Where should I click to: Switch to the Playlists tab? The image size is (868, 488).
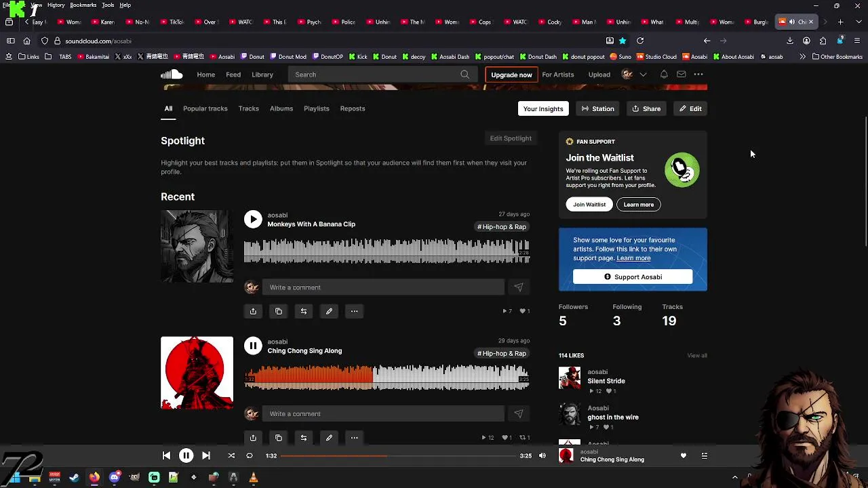317,108
